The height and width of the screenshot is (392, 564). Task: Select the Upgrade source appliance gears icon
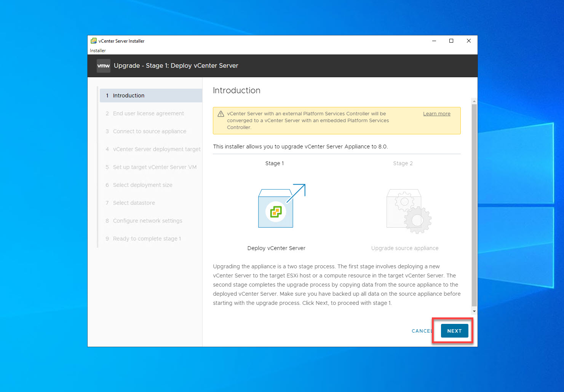pyautogui.click(x=404, y=211)
